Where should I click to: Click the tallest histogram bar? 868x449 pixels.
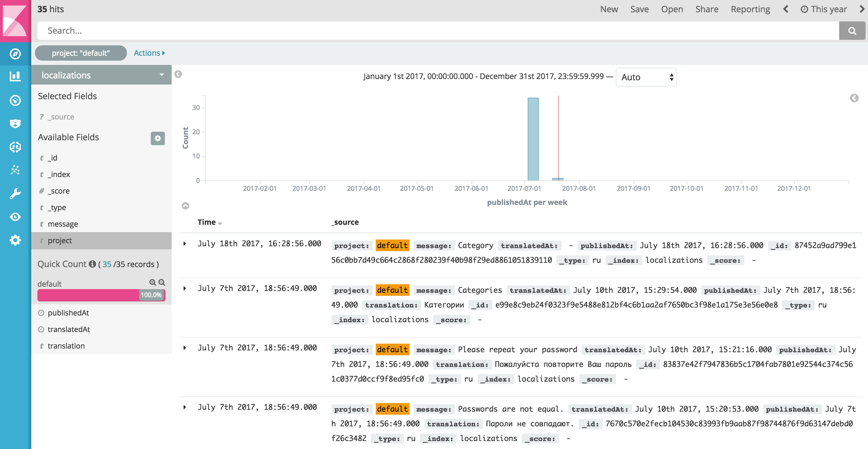[x=533, y=139]
